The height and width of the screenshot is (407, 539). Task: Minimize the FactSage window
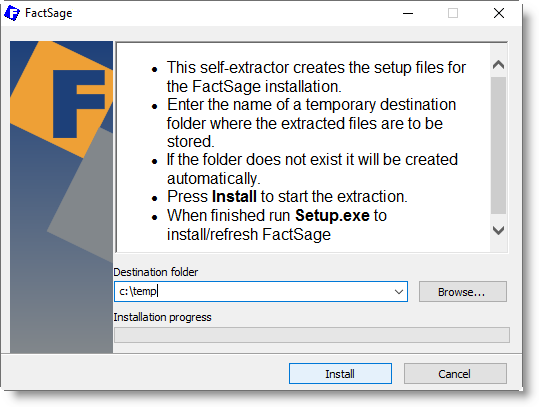click(x=408, y=13)
